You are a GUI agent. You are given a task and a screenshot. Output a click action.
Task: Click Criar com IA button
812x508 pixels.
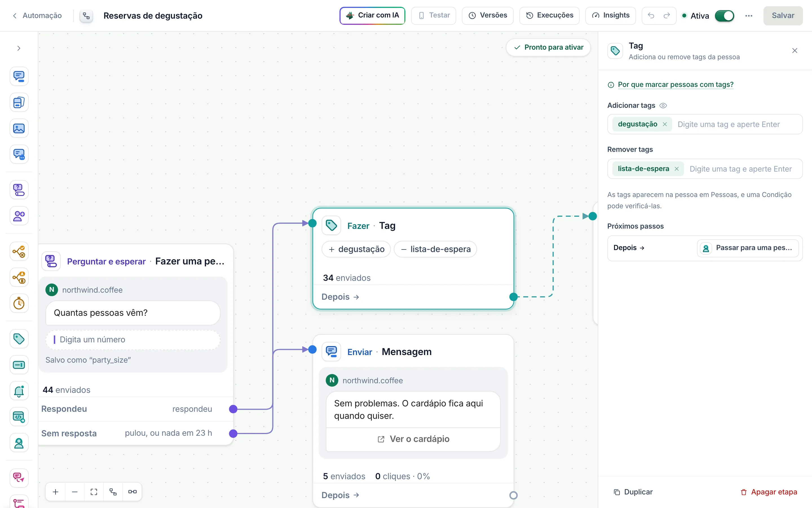372,16
